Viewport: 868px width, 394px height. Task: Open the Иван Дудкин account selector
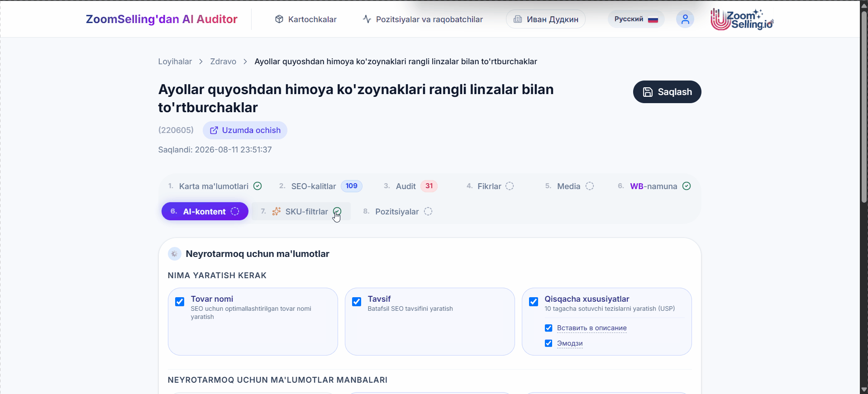pyautogui.click(x=545, y=19)
